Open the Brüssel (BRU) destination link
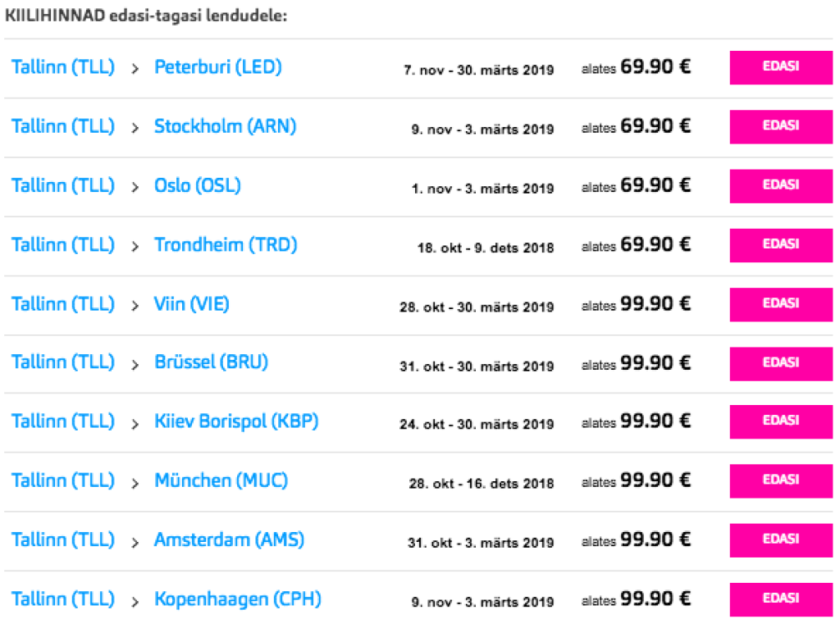This screenshot has height=628, width=840. point(211,362)
